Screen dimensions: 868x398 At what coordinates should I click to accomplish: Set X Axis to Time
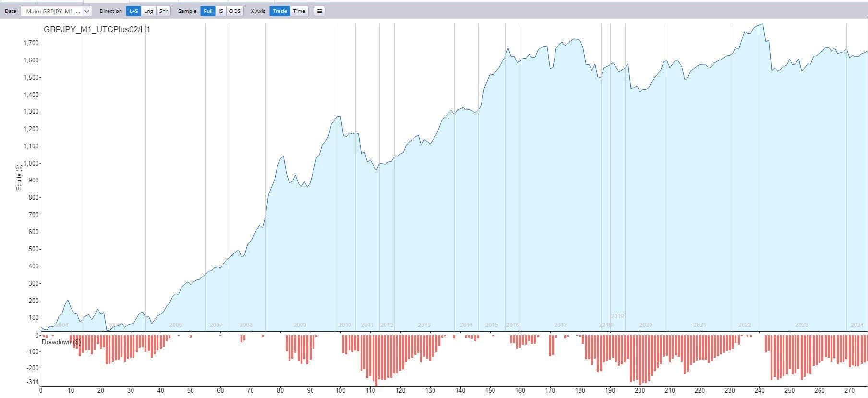click(299, 11)
